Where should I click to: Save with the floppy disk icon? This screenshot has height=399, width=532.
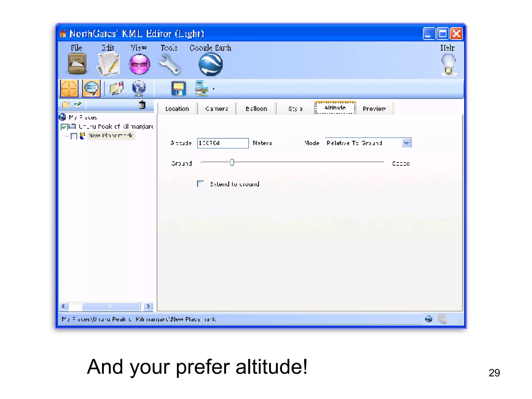178,89
